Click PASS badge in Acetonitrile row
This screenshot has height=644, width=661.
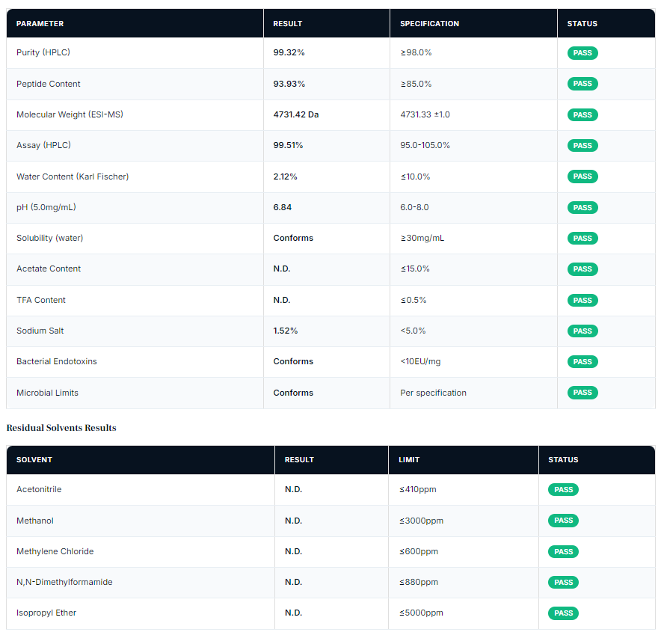(563, 490)
